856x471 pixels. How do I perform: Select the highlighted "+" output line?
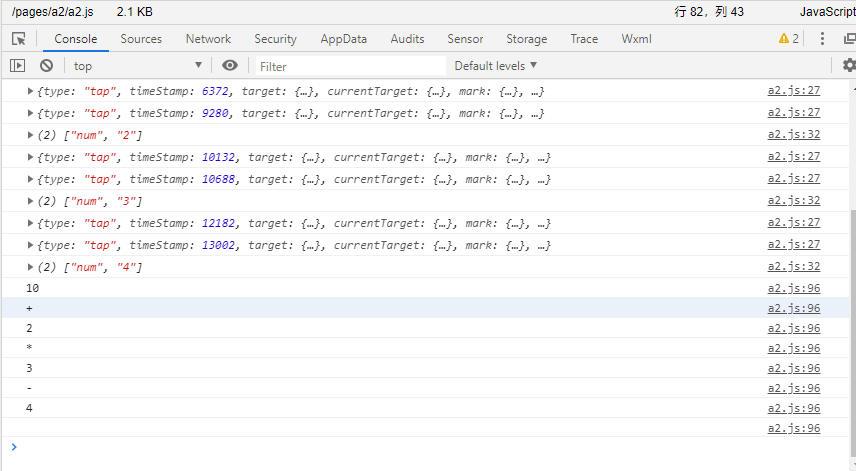(425, 308)
